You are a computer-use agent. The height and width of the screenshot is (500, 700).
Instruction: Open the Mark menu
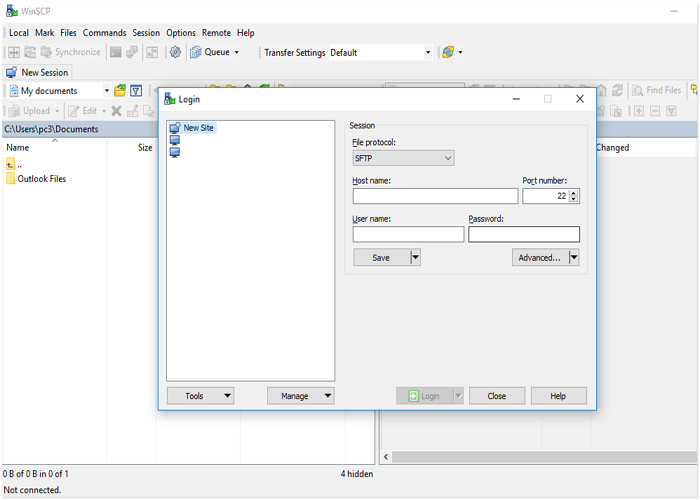pyautogui.click(x=45, y=33)
